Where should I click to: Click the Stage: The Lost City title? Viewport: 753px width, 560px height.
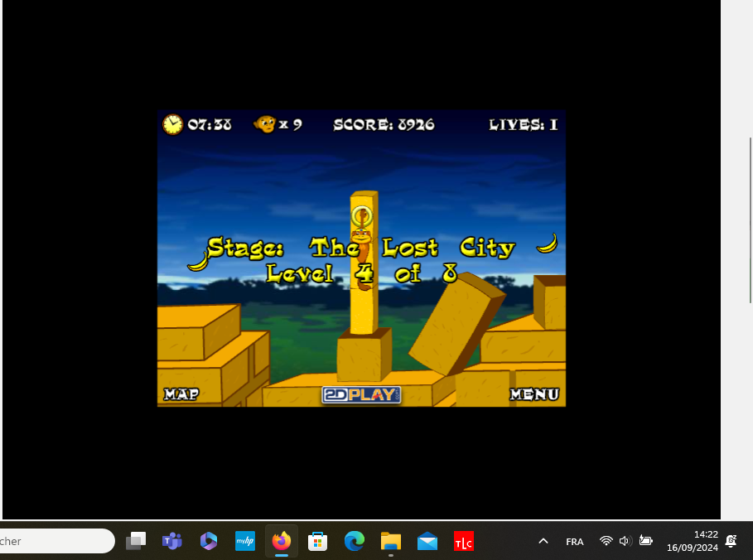pyautogui.click(x=360, y=248)
